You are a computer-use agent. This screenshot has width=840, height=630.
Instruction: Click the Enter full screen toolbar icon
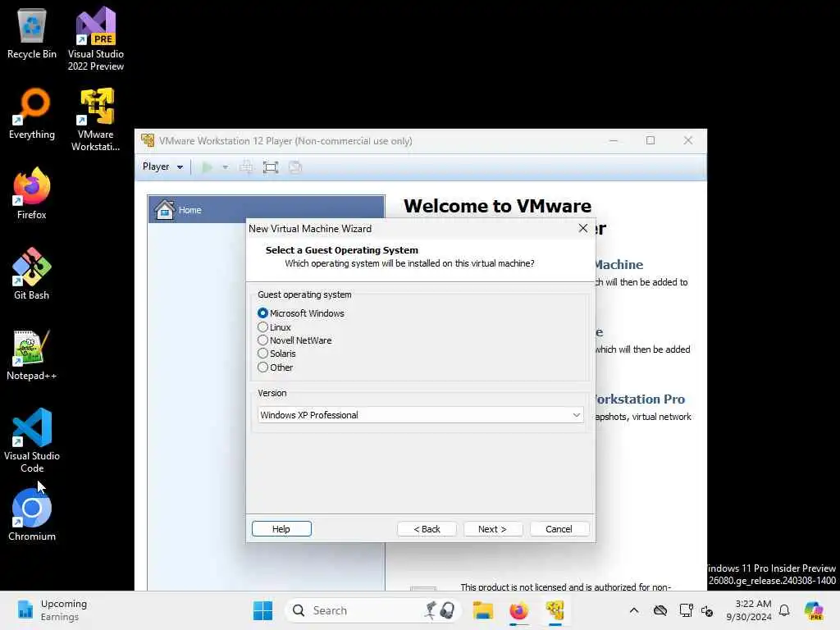click(x=271, y=167)
